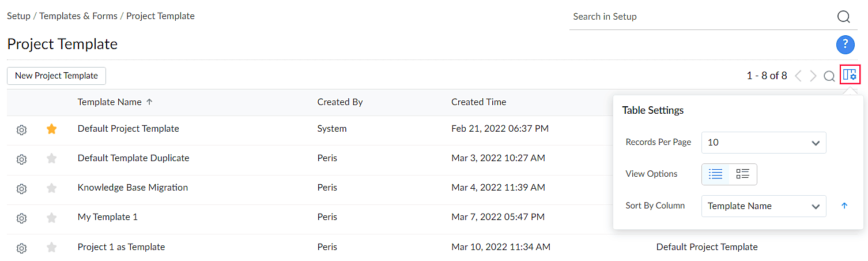Screen dimensions: 868x261
Task: Click the blue help question mark
Action: pyautogui.click(x=845, y=44)
